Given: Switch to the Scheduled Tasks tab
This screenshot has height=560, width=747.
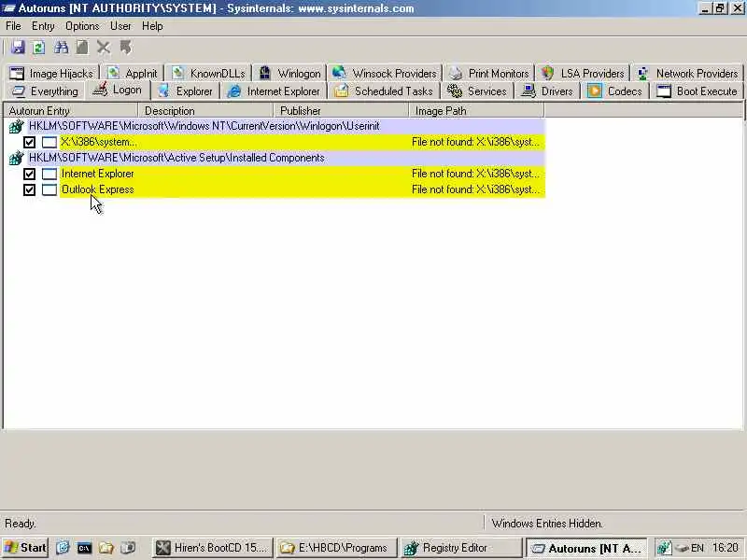Looking at the screenshot, I should pyautogui.click(x=384, y=91).
